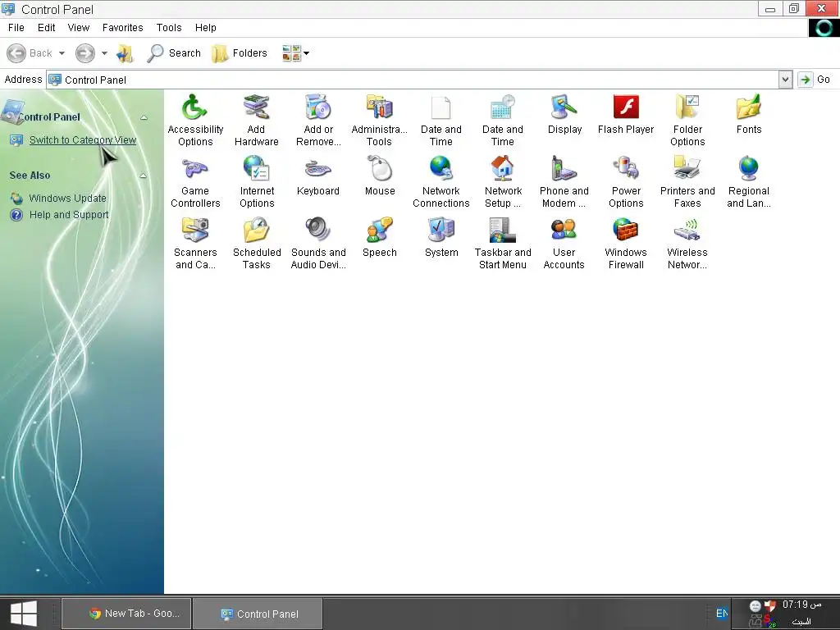Open Flash Player settings
The height and width of the screenshot is (630, 840).
point(626,114)
